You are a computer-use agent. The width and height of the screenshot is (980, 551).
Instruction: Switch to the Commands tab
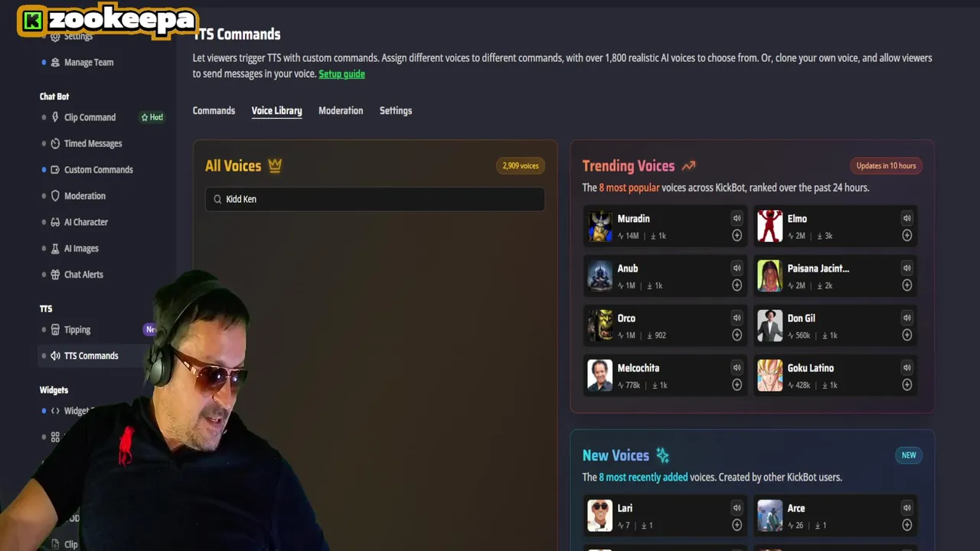[214, 110]
